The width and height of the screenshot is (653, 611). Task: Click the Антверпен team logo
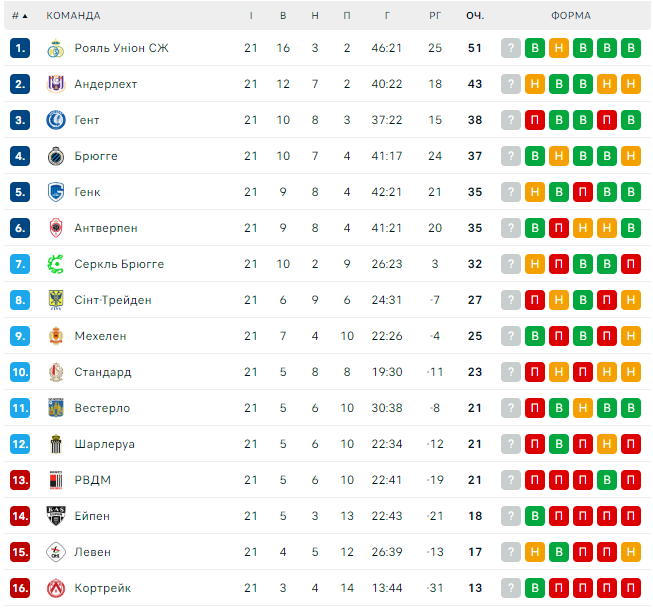point(55,228)
